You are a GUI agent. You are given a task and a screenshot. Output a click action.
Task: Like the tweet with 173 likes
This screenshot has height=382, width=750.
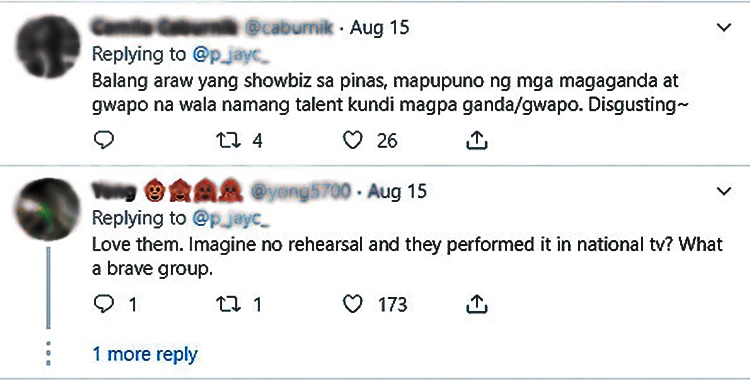coord(353,304)
